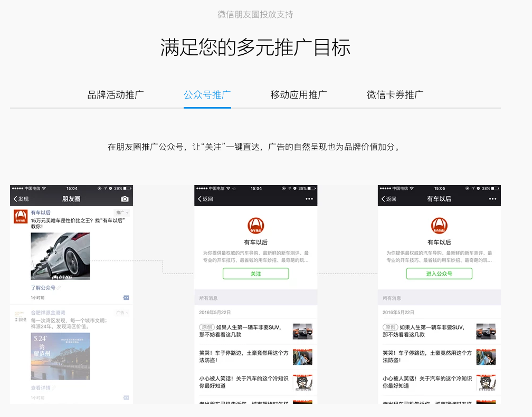Open 小心被人笑话 article on right phone
This screenshot has height=417, width=532.
(439, 382)
